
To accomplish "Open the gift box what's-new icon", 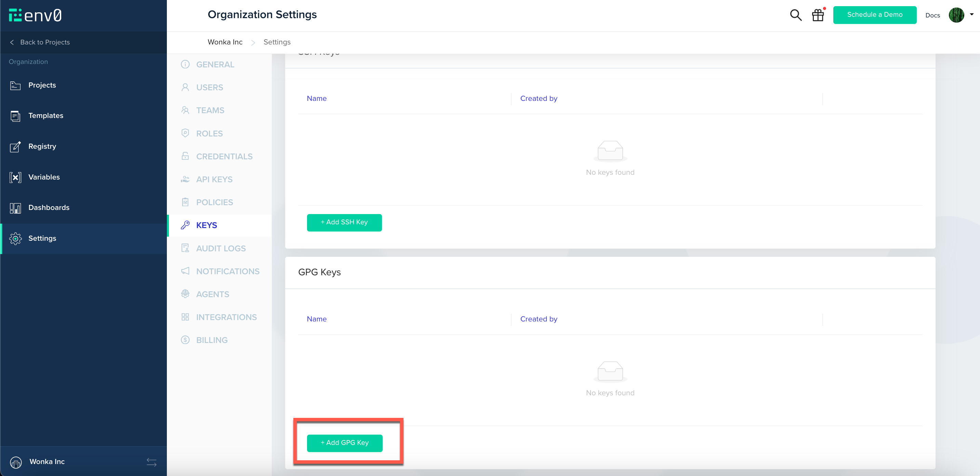I will 818,15.
